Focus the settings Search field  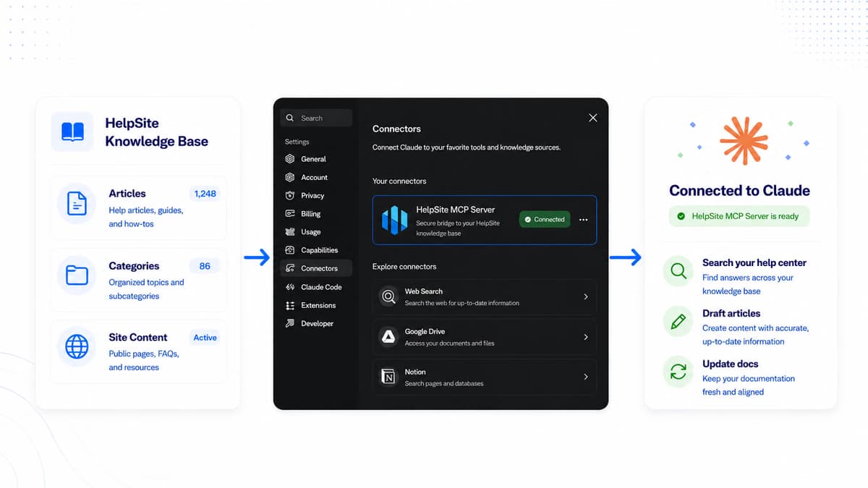tap(316, 118)
